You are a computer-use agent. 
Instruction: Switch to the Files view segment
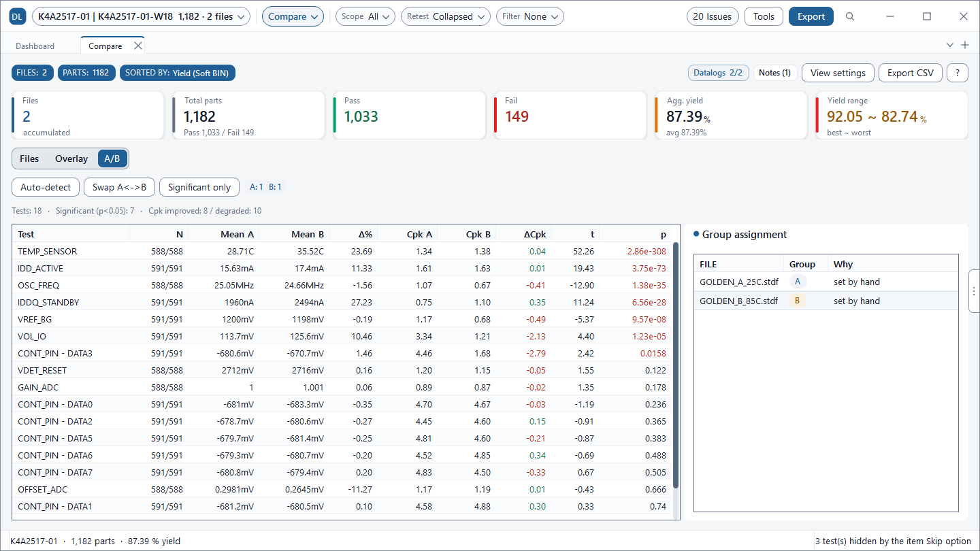point(29,158)
